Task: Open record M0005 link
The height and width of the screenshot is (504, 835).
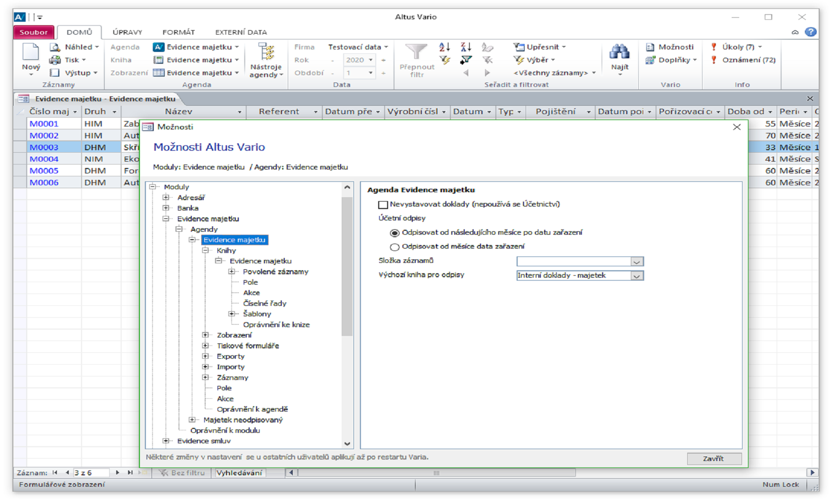Action: (x=44, y=171)
